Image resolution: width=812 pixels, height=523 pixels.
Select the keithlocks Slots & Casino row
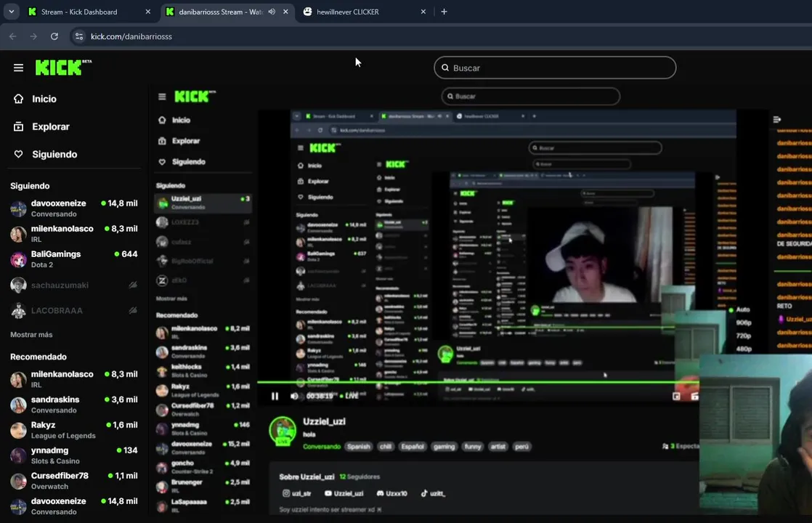pyautogui.click(x=203, y=370)
